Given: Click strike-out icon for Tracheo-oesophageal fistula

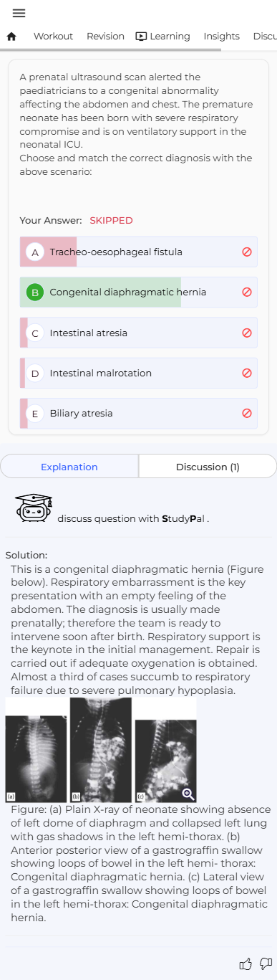Looking at the screenshot, I should coord(247,252).
